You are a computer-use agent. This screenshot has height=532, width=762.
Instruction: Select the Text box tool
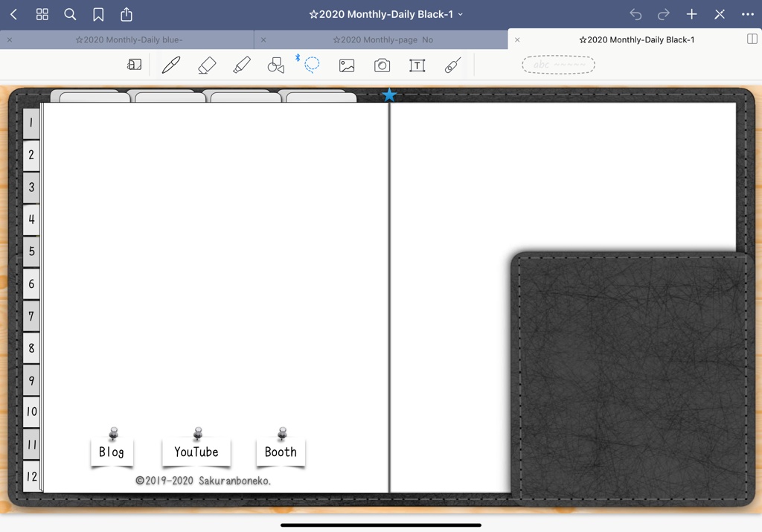click(417, 65)
